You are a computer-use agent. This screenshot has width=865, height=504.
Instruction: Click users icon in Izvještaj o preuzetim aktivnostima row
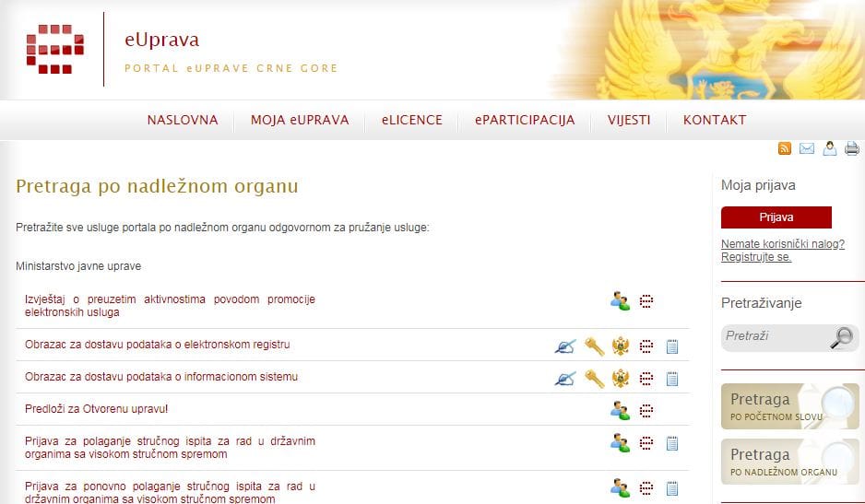[620, 301]
